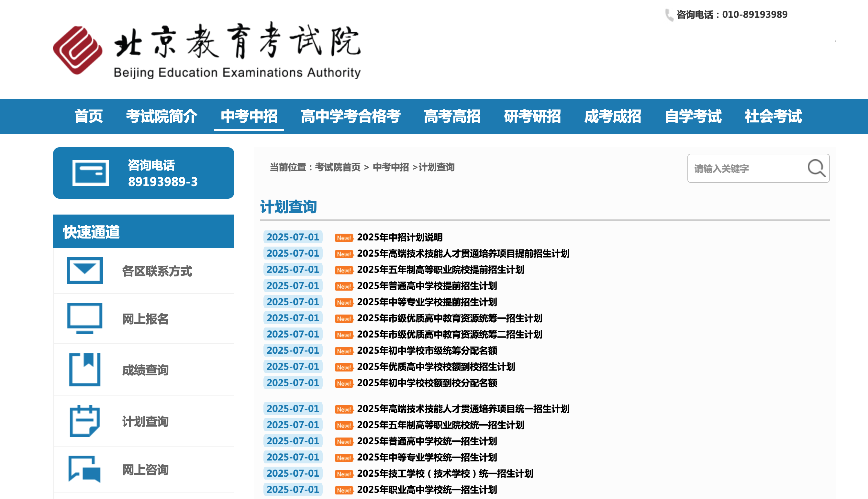
Task: Open 2025年技工学校（技术学校）统一招生计划
Action: (445, 474)
